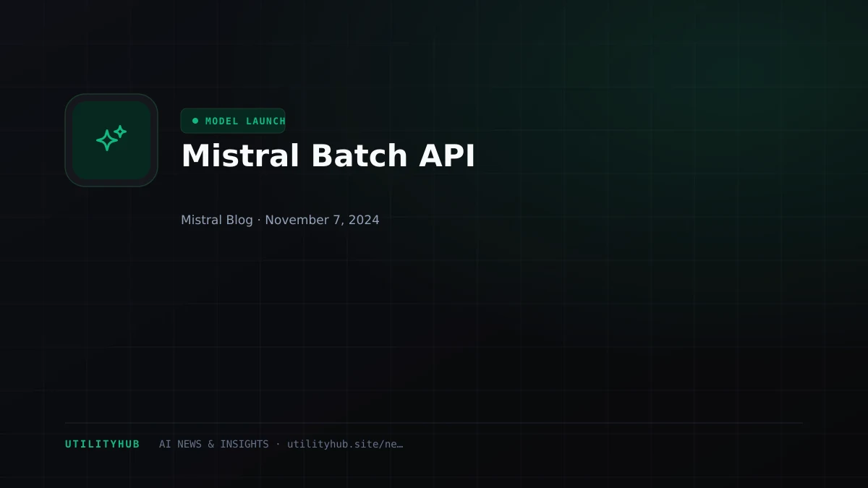Viewport: 868px width, 488px height.
Task: Click the UTILITYHUB brand name
Action: coord(103,444)
